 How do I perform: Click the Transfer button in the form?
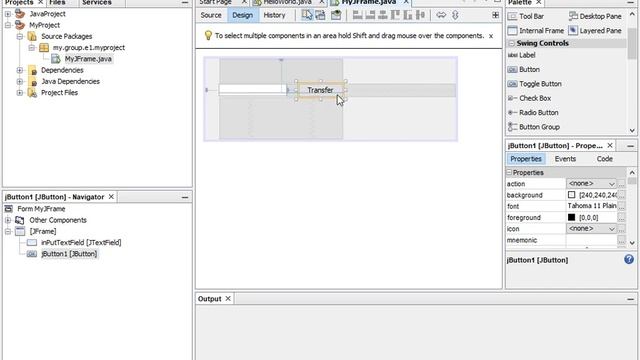(320, 90)
